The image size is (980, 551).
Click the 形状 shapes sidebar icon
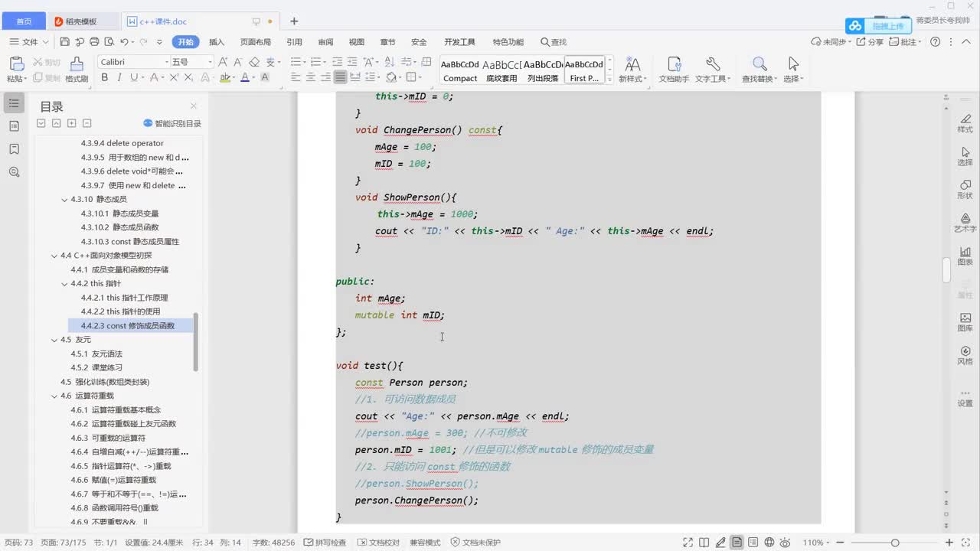(965, 189)
